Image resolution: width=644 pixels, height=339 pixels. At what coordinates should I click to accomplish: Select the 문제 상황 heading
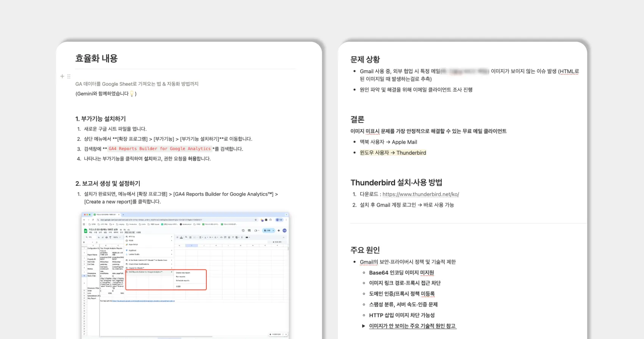[x=365, y=60]
